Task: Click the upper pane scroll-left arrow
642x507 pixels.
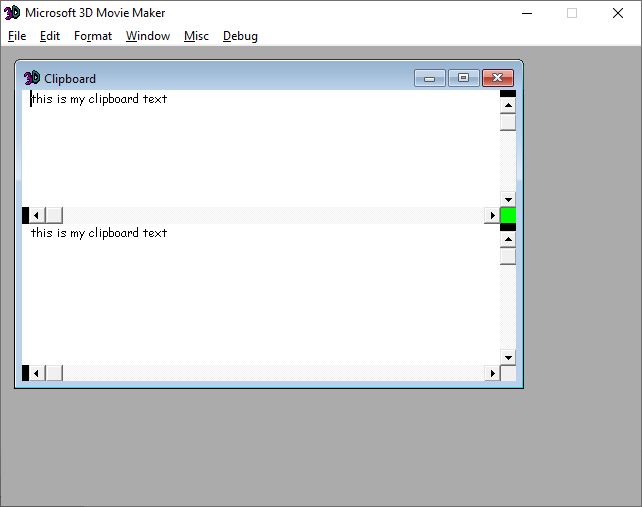Action: click(x=37, y=215)
